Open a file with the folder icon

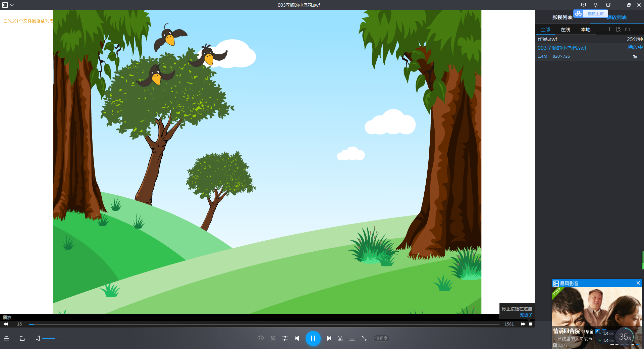pos(22,338)
